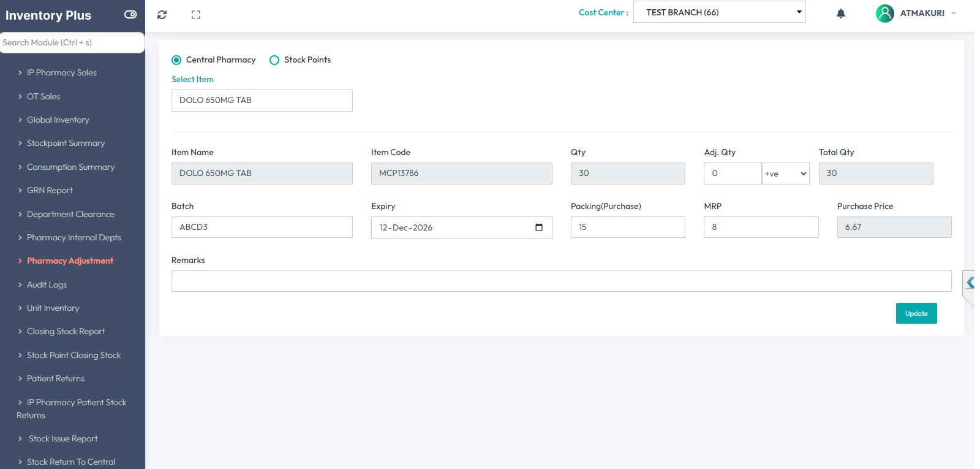The height and width of the screenshot is (469, 980).
Task: Click the Qty field showing 30
Action: [x=628, y=173]
